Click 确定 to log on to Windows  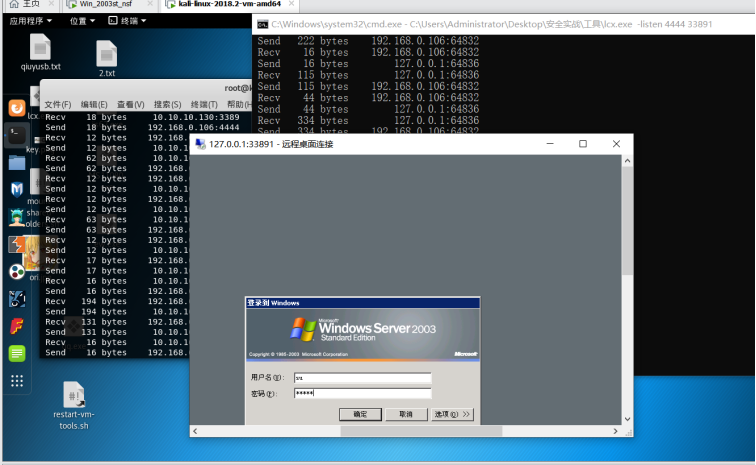(360, 414)
